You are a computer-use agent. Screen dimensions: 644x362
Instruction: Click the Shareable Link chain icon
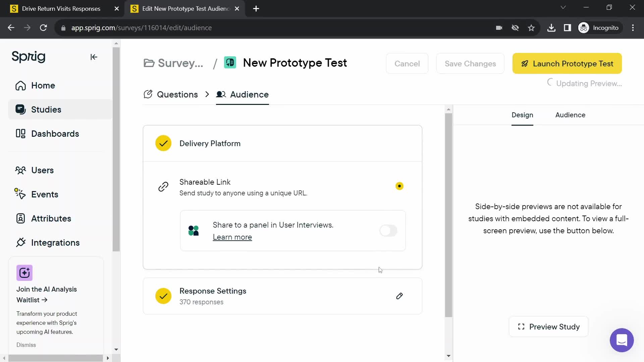(163, 186)
